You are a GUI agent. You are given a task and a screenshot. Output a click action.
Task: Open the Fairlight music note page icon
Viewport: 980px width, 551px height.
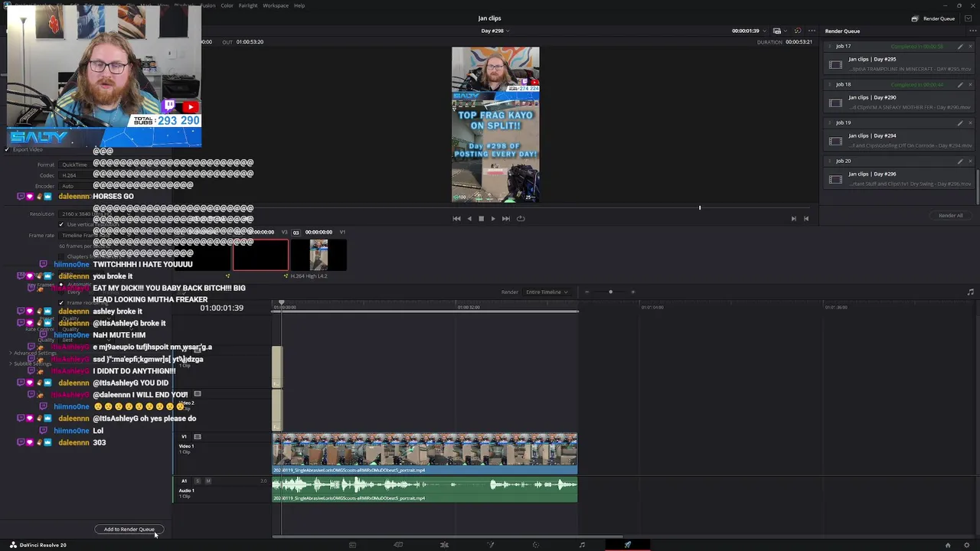click(x=582, y=545)
